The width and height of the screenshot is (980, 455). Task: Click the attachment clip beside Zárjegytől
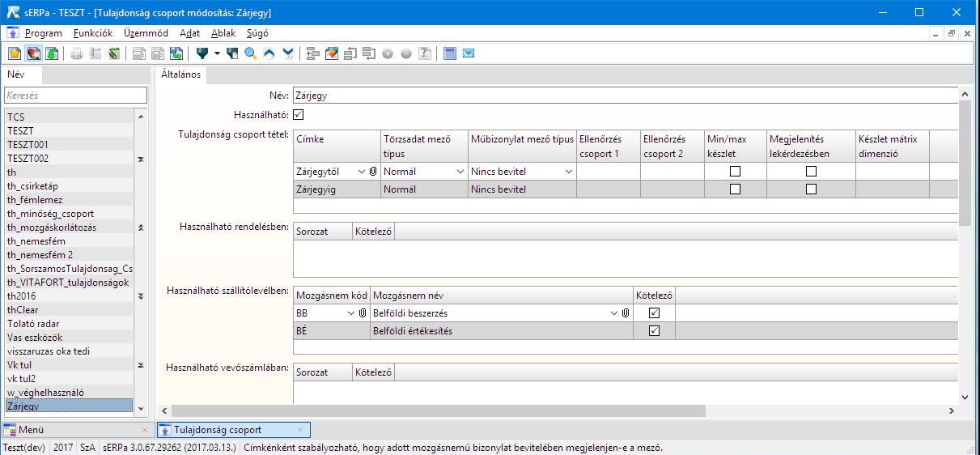pyautogui.click(x=373, y=172)
